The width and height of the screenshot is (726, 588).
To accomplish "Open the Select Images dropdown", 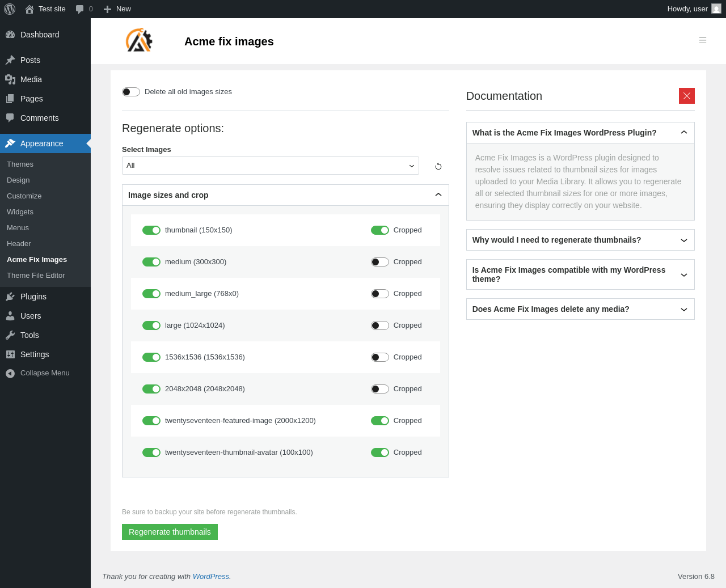I will tap(271, 166).
